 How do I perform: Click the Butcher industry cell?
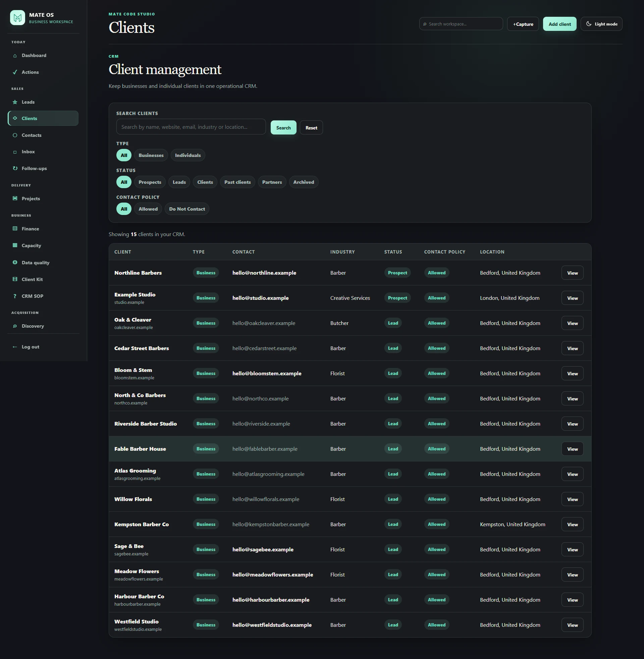339,323
